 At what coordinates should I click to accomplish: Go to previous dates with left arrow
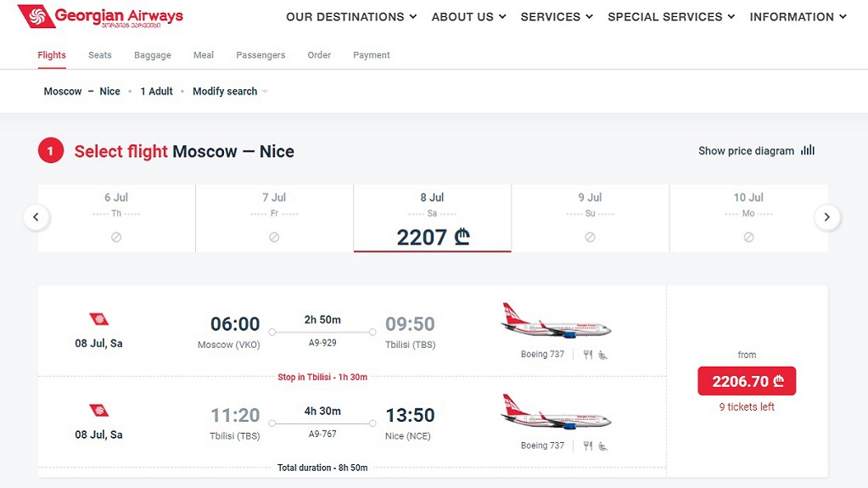tap(36, 217)
